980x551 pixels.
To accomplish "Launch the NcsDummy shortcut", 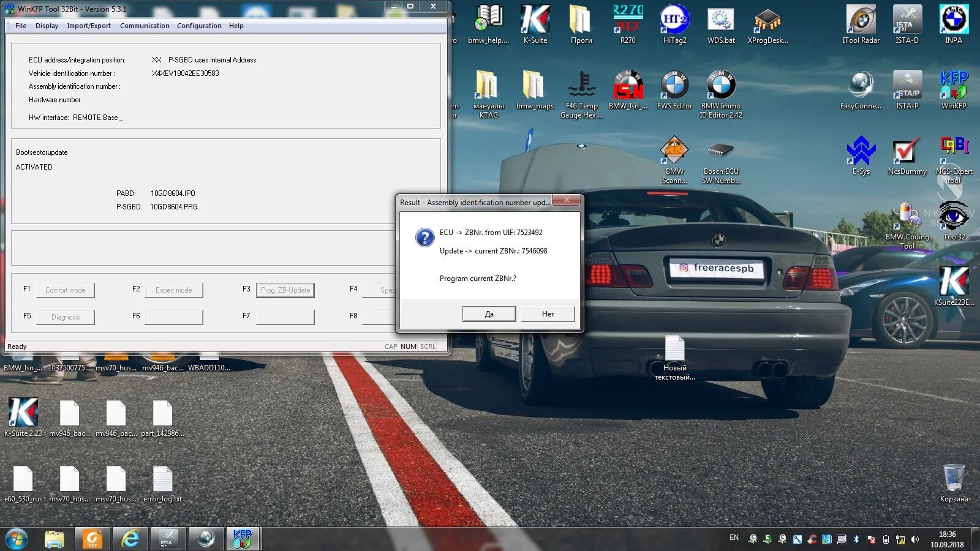I will pyautogui.click(x=907, y=156).
